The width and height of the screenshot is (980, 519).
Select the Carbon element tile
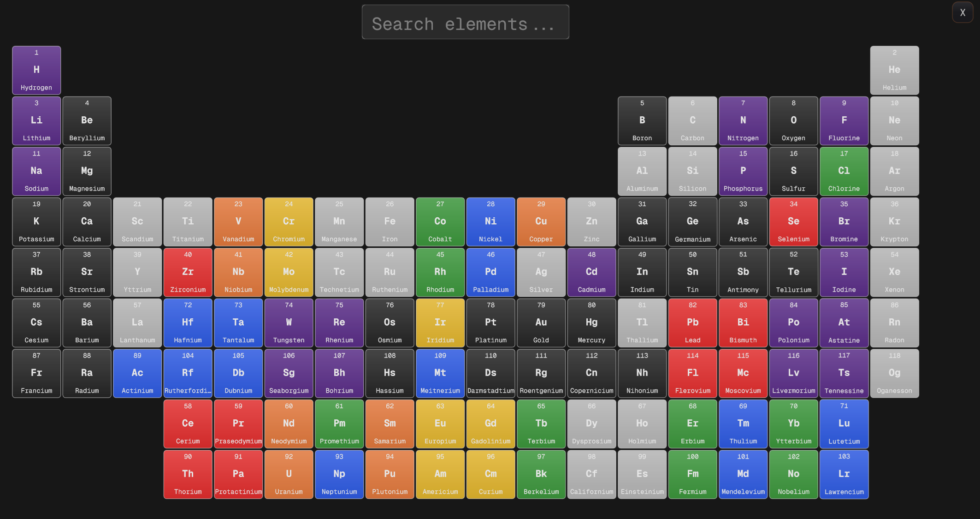tap(692, 121)
